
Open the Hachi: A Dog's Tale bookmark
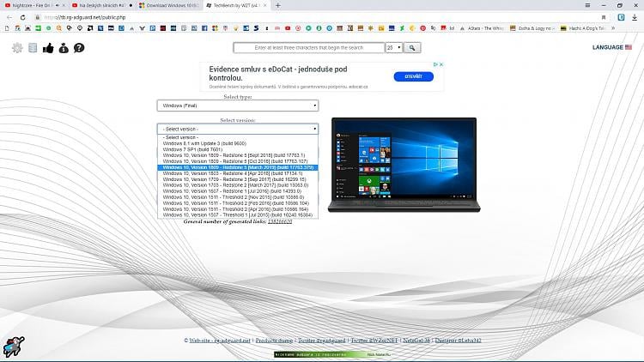(583, 28)
